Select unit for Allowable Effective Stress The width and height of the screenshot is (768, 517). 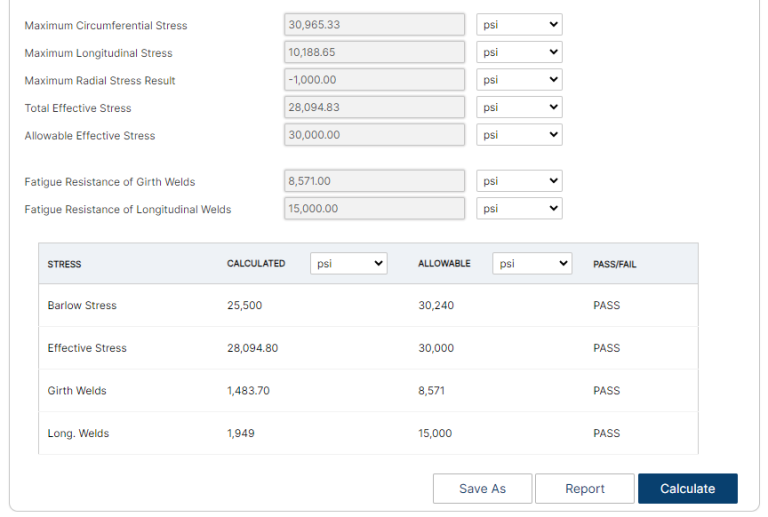coord(518,135)
